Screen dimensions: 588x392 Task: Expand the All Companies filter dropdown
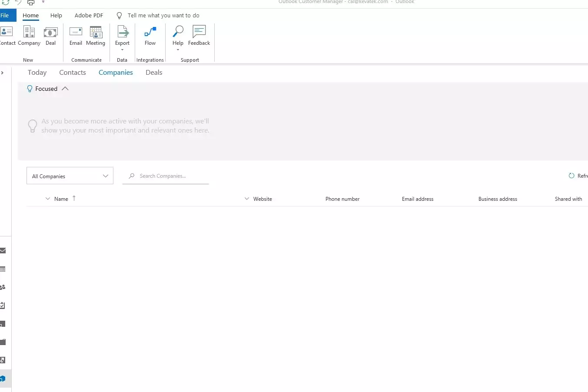tap(70, 176)
